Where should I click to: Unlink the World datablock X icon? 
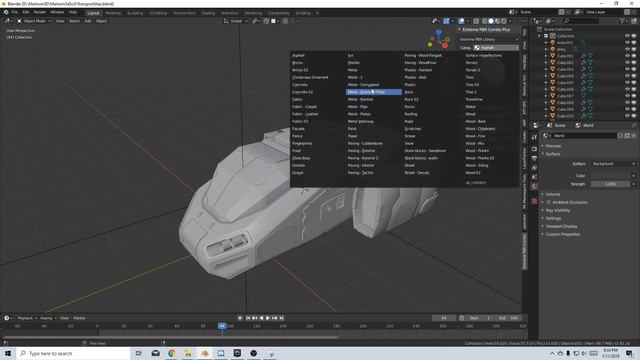coord(633,136)
